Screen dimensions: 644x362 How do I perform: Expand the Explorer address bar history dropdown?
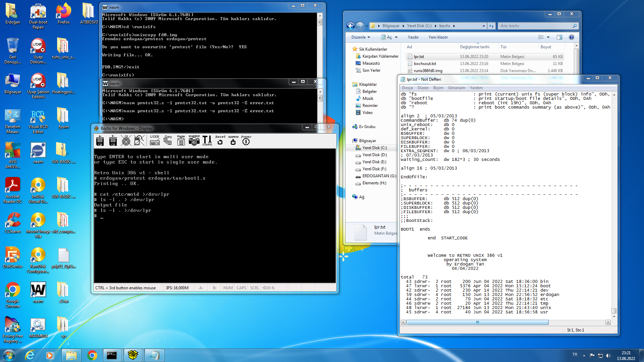(x=484, y=26)
